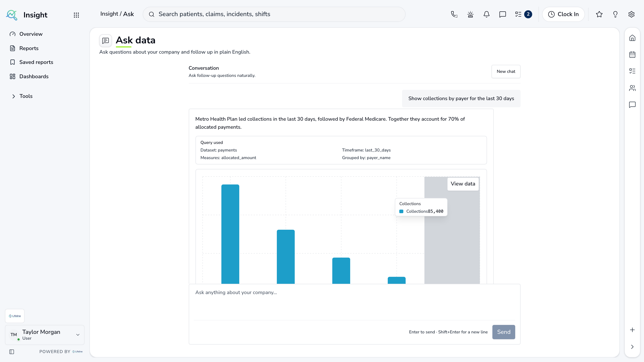Screen dimensions: 644x362
Task: Click the Insight logo icon
Action: [x=11, y=15]
